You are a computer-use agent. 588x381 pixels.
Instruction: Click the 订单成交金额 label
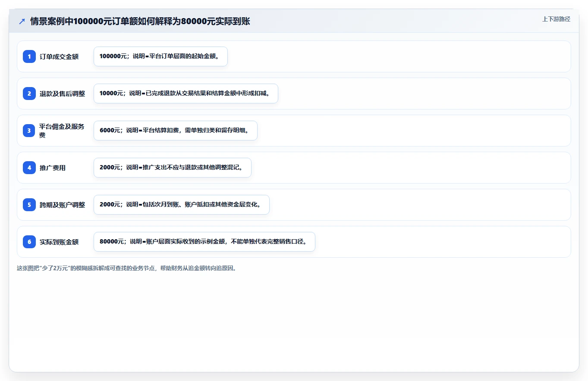click(x=59, y=56)
